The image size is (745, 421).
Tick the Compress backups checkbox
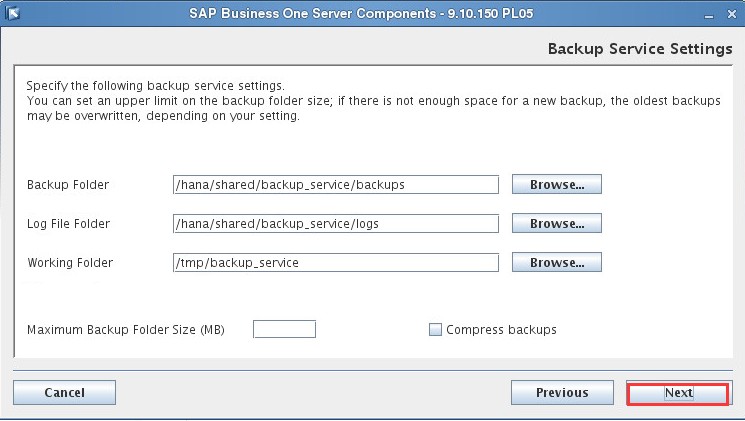coord(435,329)
